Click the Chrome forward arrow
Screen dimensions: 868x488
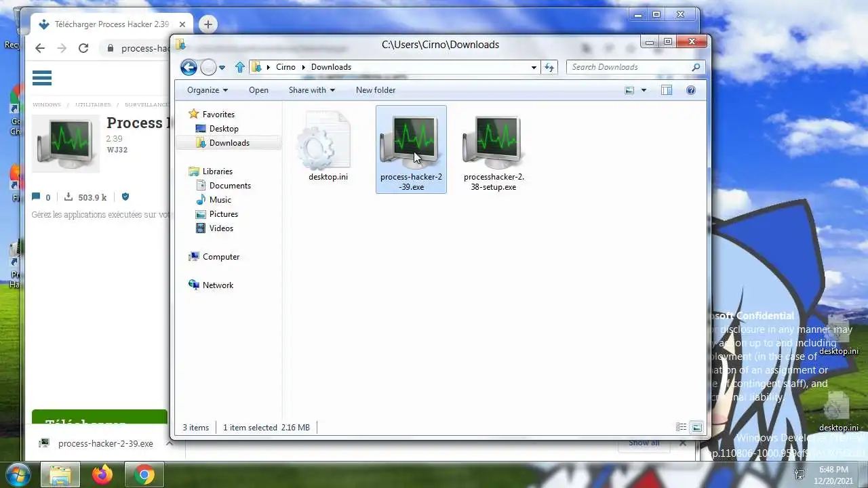pos(62,48)
